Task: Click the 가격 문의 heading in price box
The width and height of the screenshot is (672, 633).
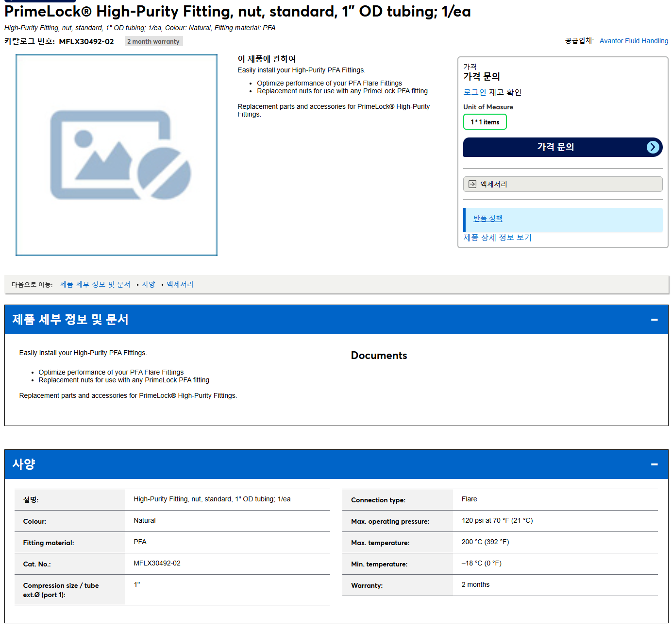Action: (481, 77)
